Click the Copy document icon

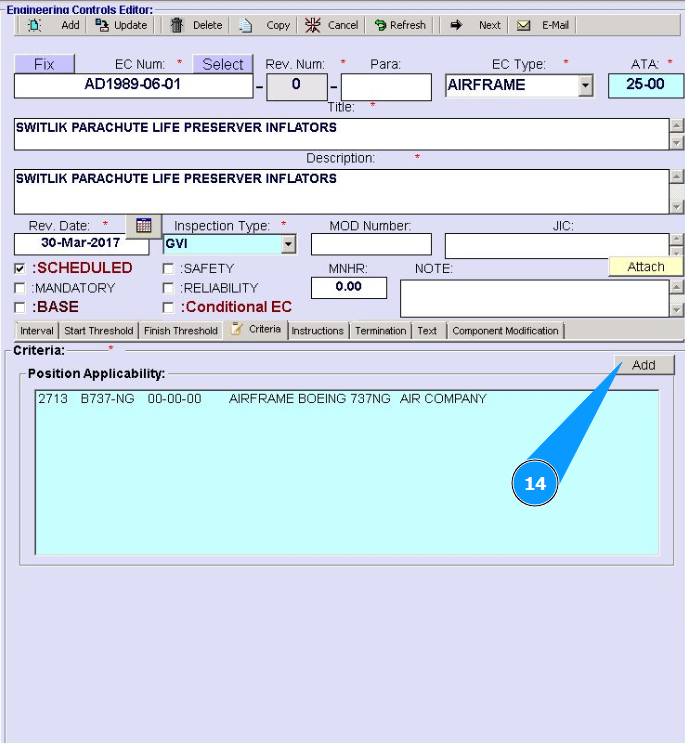(245, 25)
